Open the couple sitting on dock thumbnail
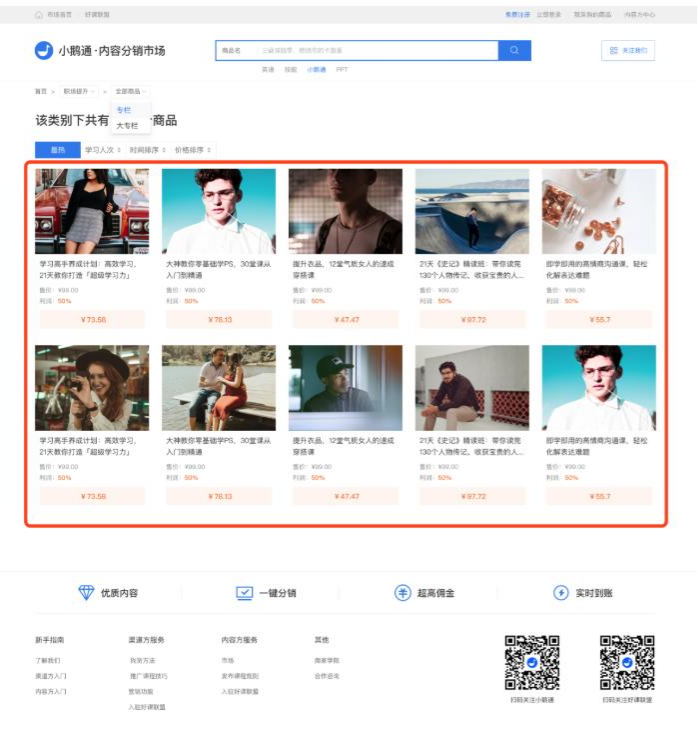Screen dimensions: 698x739 [x=219, y=388]
